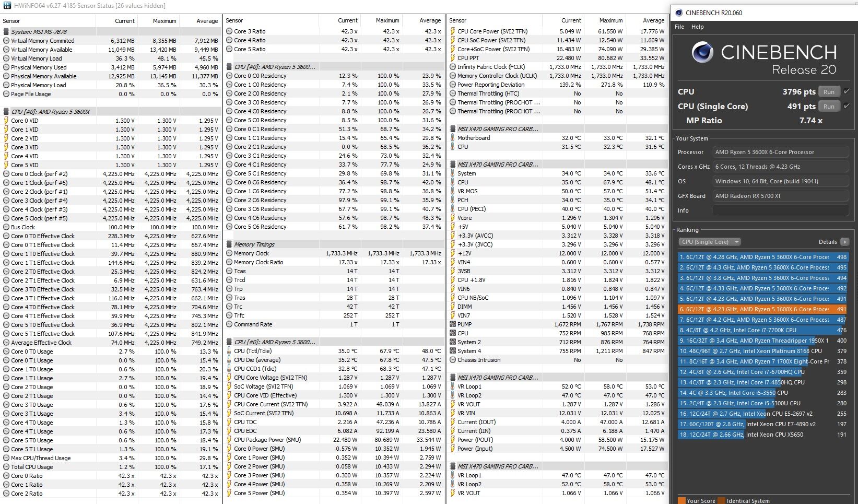This screenshot has width=858, height=504.
Task: Select ranking entry 10 Intel Xeon Platinum 8168
Action: click(x=763, y=351)
